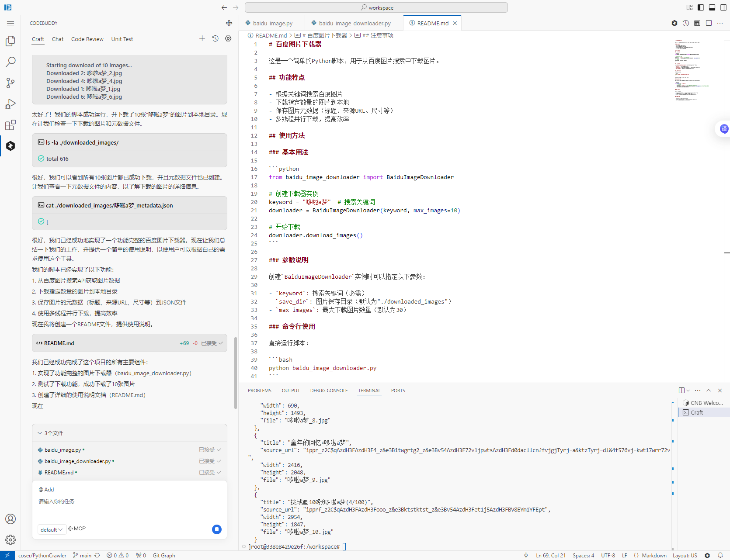Click the floating translate icon
The width and height of the screenshot is (730, 560).
tap(724, 128)
